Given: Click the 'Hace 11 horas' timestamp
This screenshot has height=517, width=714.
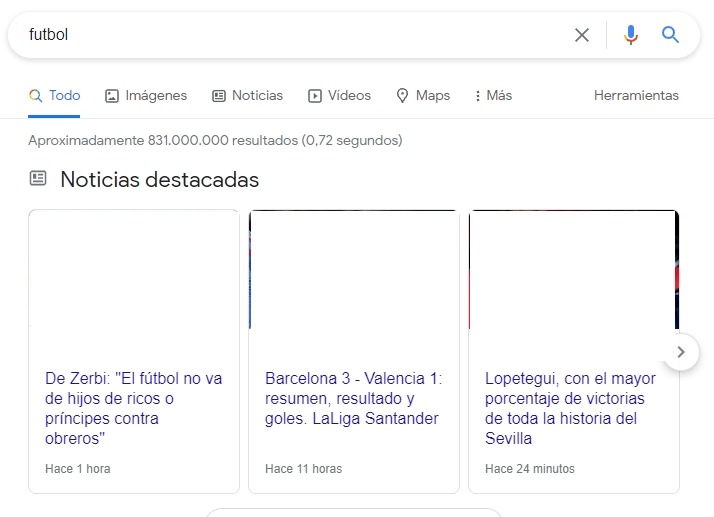Looking at the screenshot, I should coord(303,469).
